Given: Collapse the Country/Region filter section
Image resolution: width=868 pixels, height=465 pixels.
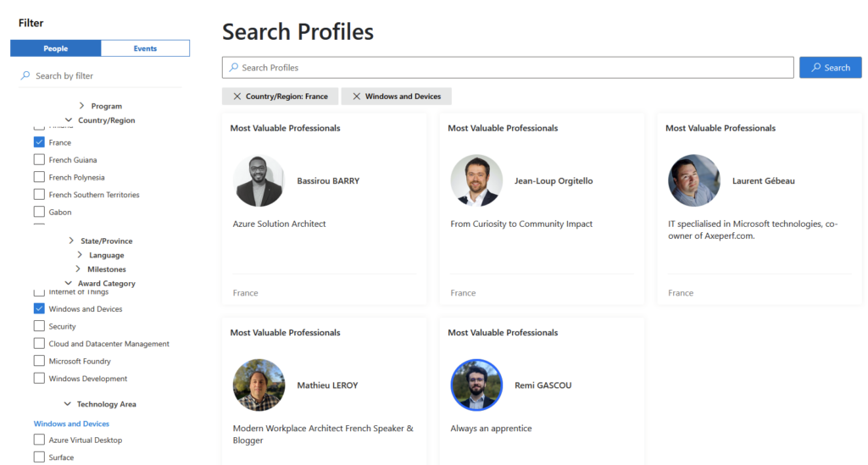Looking at the screenshot, I should pos(69,120).
